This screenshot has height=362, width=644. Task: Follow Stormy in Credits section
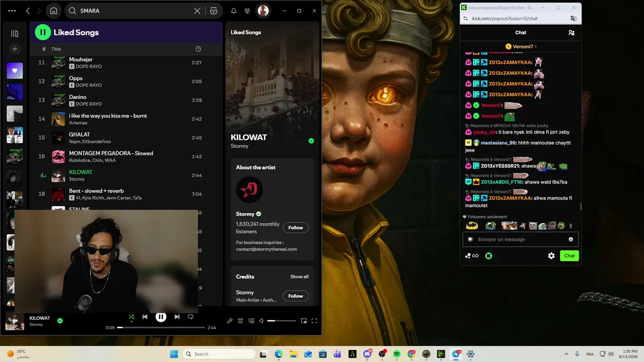point(295,296)
